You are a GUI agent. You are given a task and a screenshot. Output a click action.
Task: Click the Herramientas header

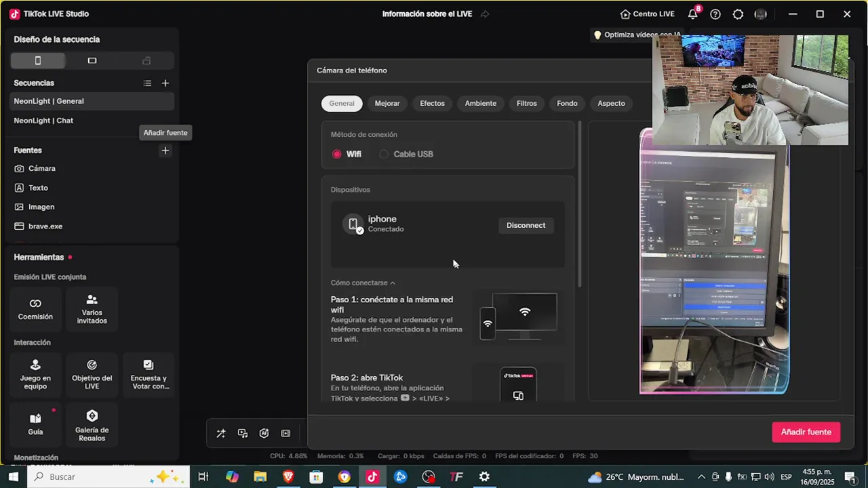pos(39,258)
